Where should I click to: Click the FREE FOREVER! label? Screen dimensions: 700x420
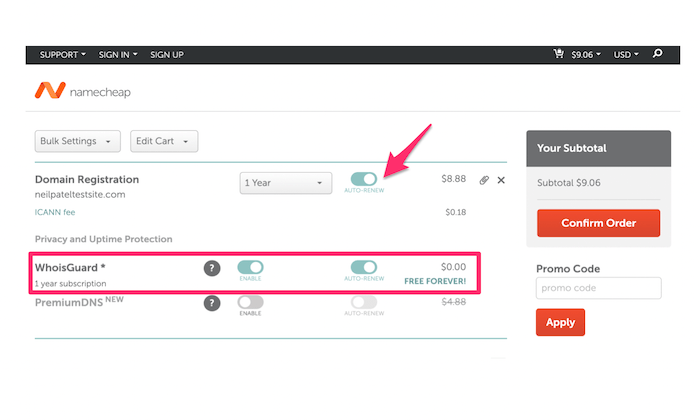(435, 281)
